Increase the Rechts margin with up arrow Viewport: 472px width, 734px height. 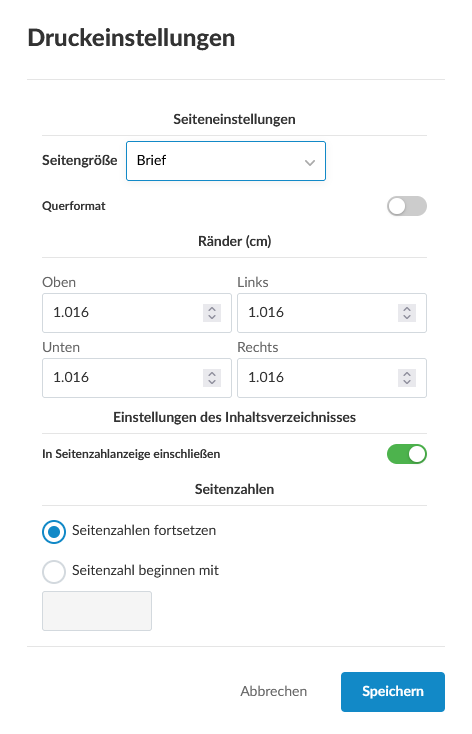pos(407,374)
